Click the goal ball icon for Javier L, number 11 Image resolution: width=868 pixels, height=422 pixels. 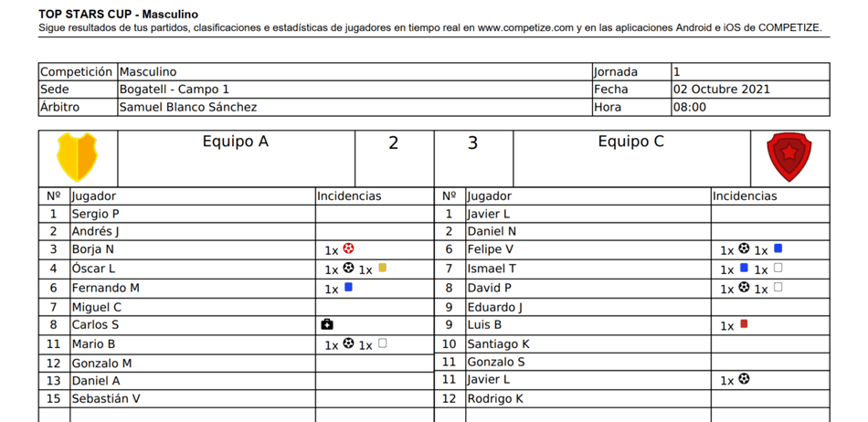click(x=744, y=379)
